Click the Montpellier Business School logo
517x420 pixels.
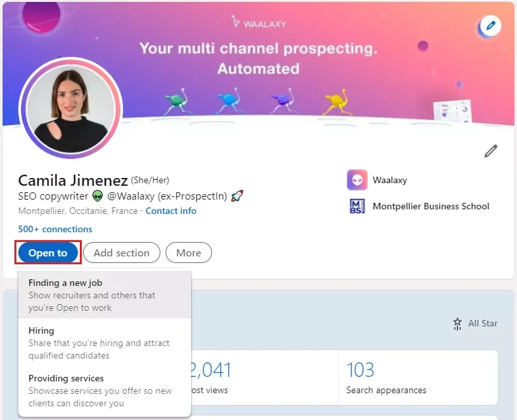tap(357, 206)
